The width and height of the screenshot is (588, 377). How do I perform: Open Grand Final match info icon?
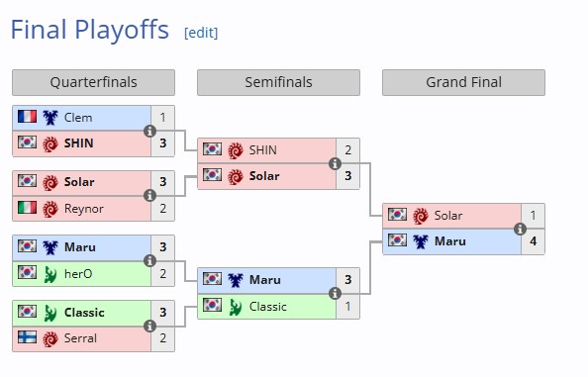coord(520,229)
